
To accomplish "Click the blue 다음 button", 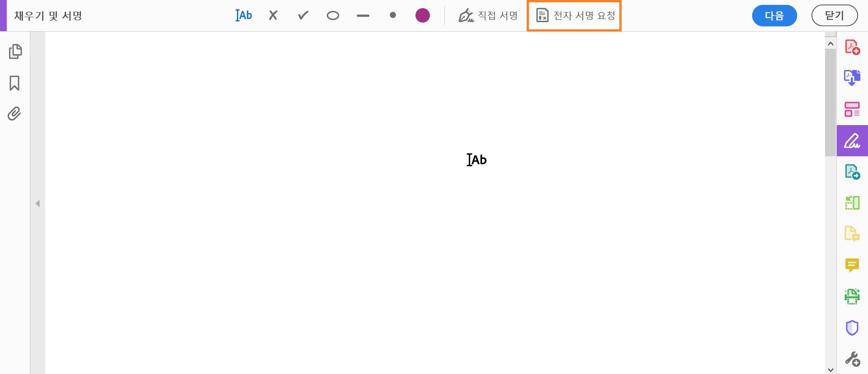I will point(774,16).
